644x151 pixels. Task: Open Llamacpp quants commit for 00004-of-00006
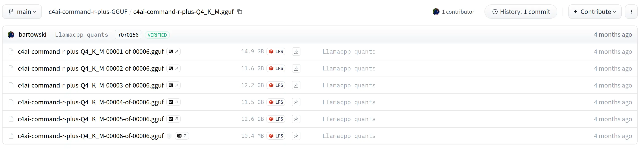(349, 102)
